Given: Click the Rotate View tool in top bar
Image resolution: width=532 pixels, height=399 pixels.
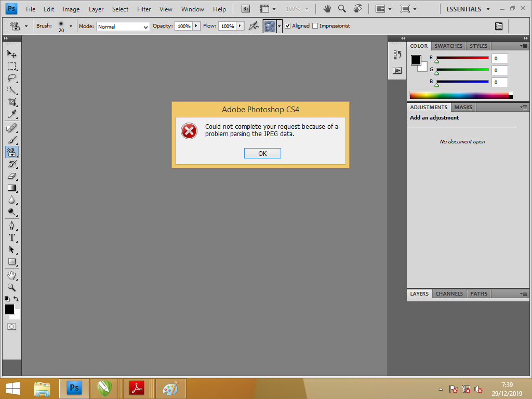Looking at the screenshot, I should (x=357, y=9).
